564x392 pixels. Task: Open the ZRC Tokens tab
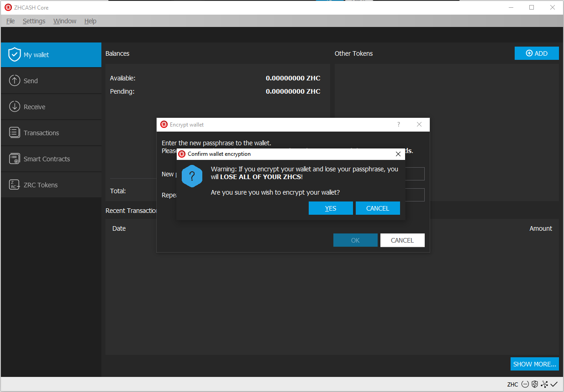click(x=51, y=185)
